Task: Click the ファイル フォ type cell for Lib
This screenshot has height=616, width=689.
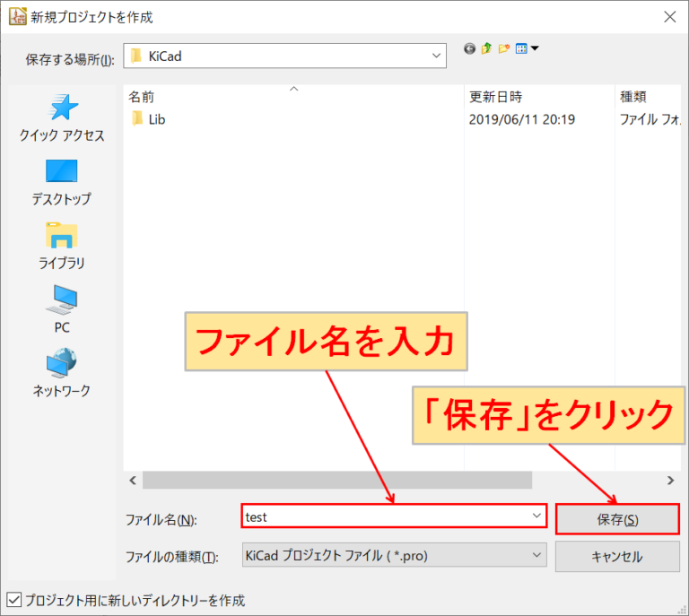Action: click(650, 119)
